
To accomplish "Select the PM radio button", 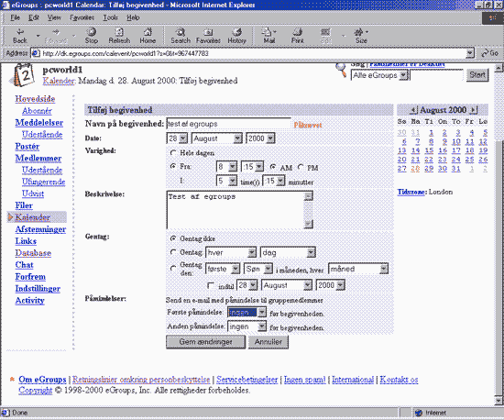I will click(x=301, y=167).
